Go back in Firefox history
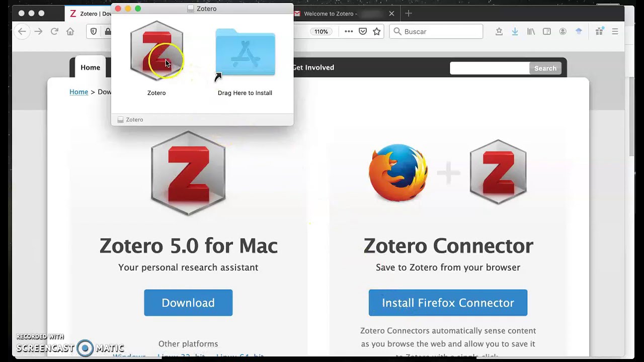The height and width of the screenshot is (362, 644). tap(22, 32)
